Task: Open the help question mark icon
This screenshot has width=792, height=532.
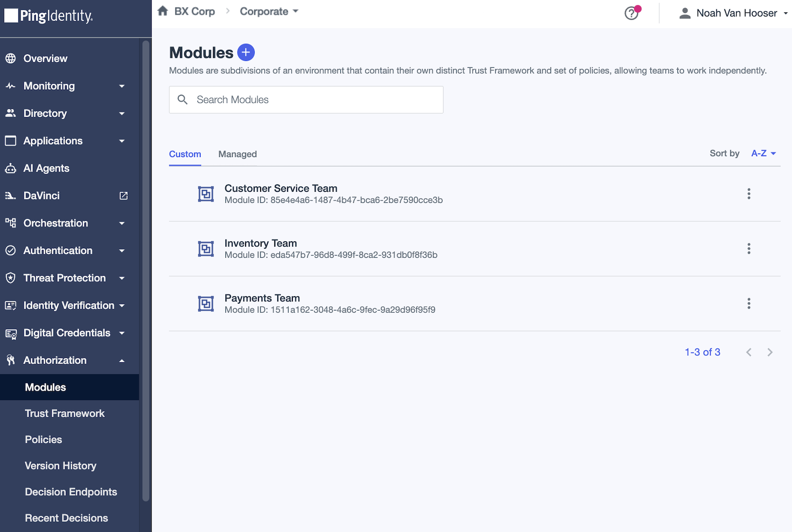Action: click(x=632, y=13)
